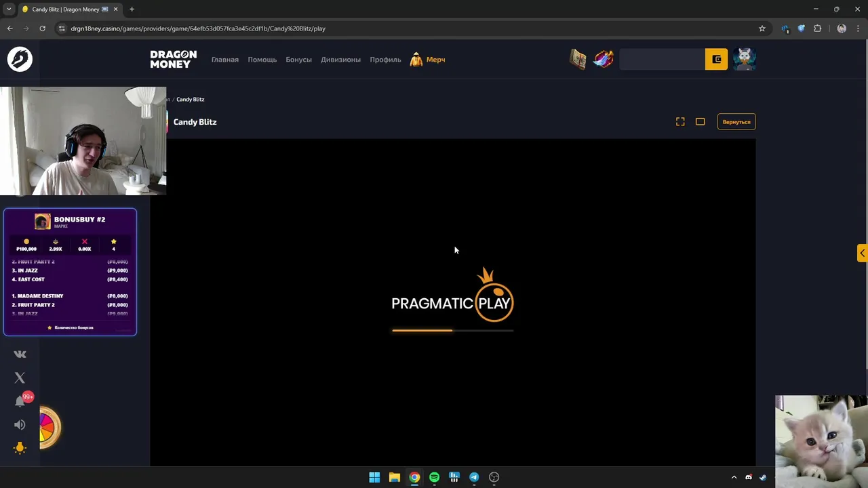This screenshot has width=868, height=488.
Task: Open the Chrome three-dot menu
Action: coord(859,28)
